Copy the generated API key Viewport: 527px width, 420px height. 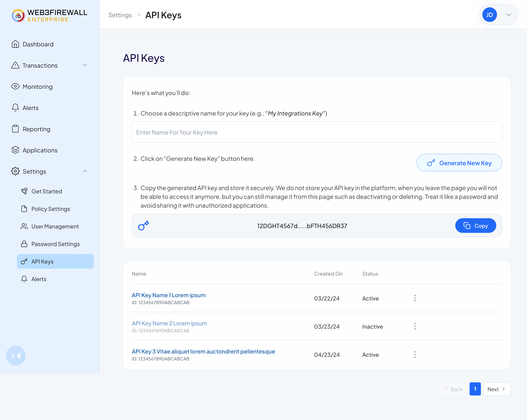pyautogui.click(x=475, y=226)
